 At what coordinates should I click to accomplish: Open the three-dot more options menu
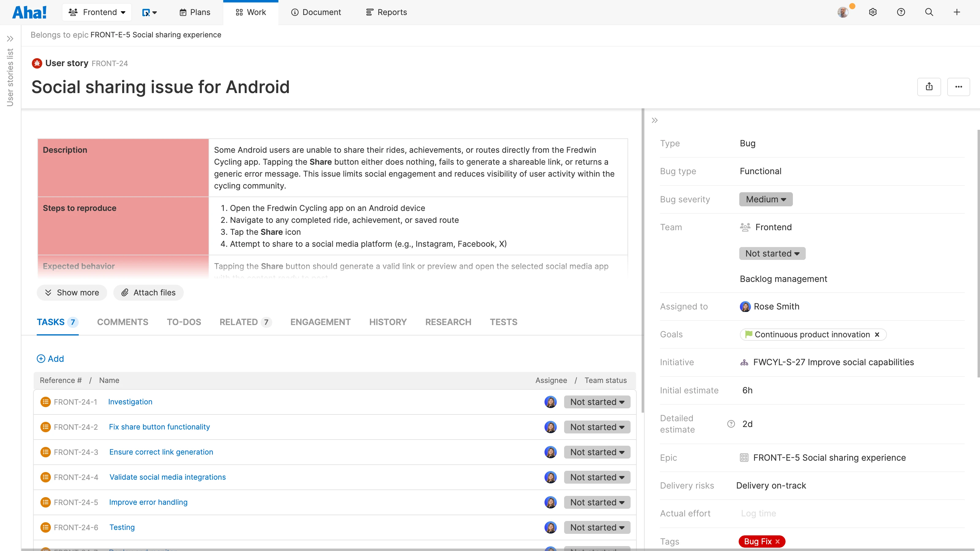pos(958,87)
